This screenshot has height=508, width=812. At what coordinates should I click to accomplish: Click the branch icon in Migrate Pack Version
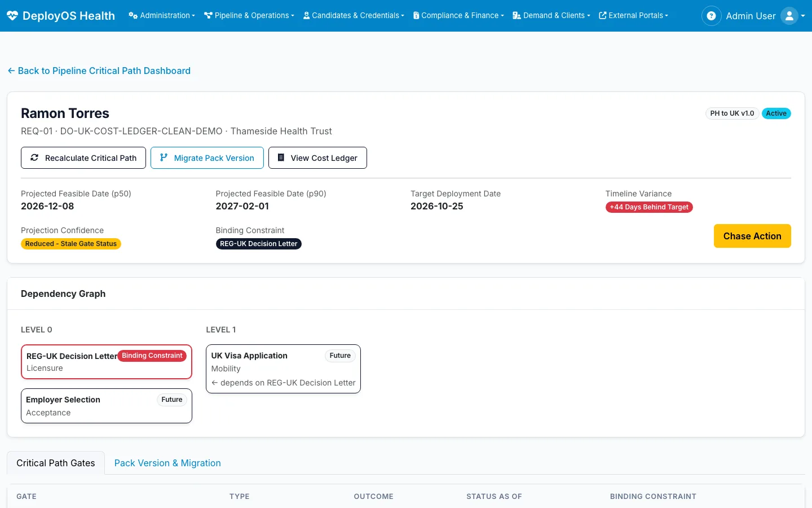(164, 157)
